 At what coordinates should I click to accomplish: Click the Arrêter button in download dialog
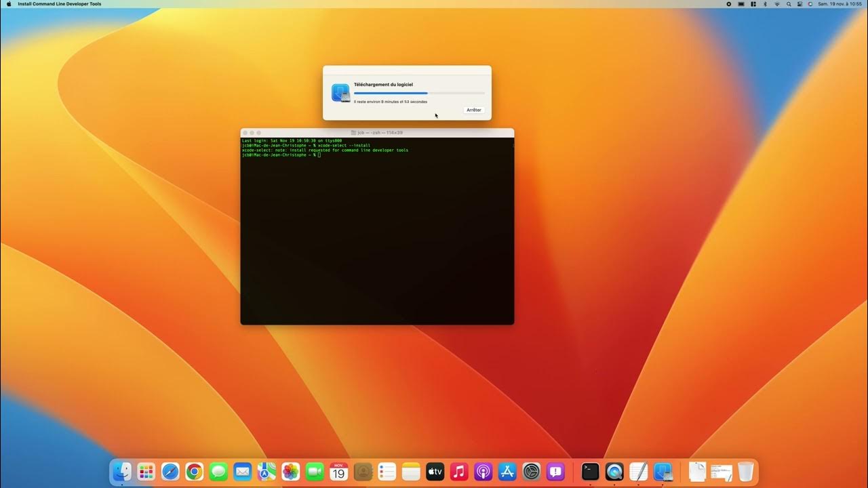click(474, 110)
